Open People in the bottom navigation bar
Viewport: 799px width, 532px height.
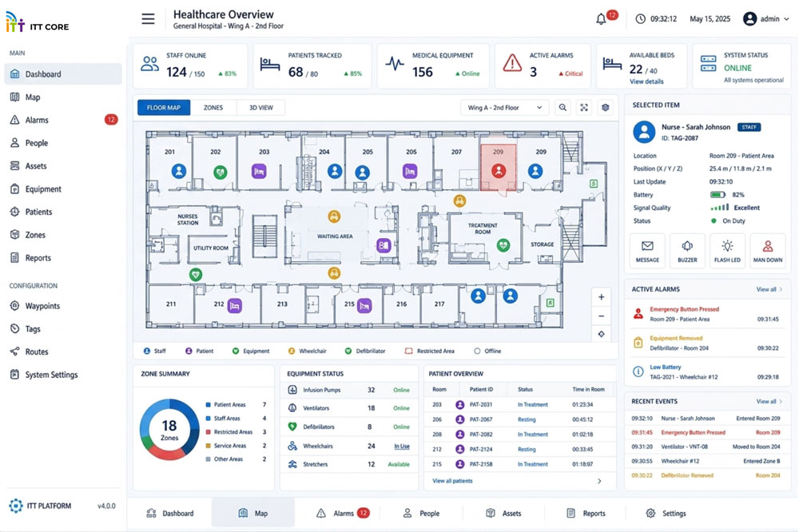click(x=421, y=513)
